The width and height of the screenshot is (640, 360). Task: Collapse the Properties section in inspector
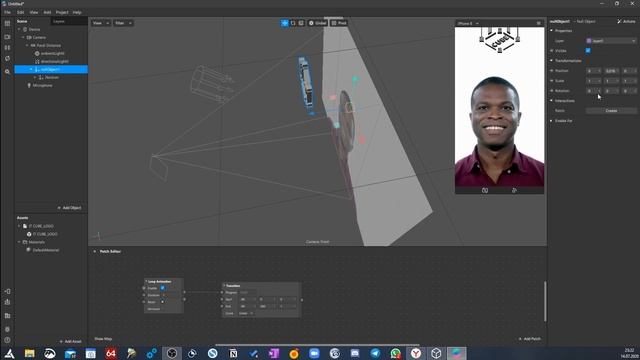point(551,31)
